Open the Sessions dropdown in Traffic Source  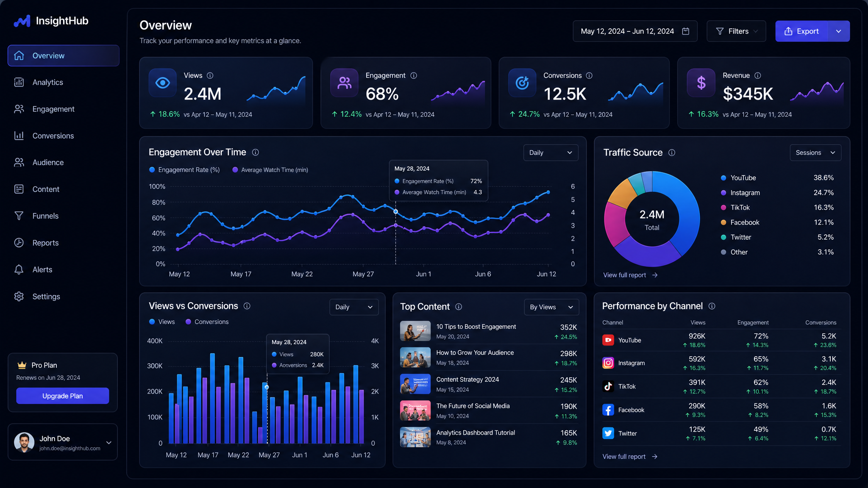point(815,152)
